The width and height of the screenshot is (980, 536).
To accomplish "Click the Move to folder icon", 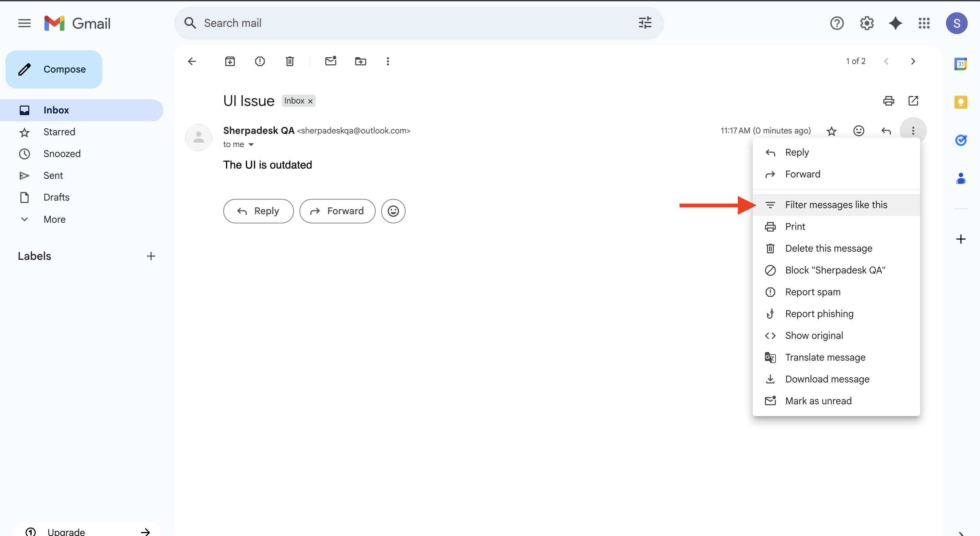I will [x=360, y=61].
